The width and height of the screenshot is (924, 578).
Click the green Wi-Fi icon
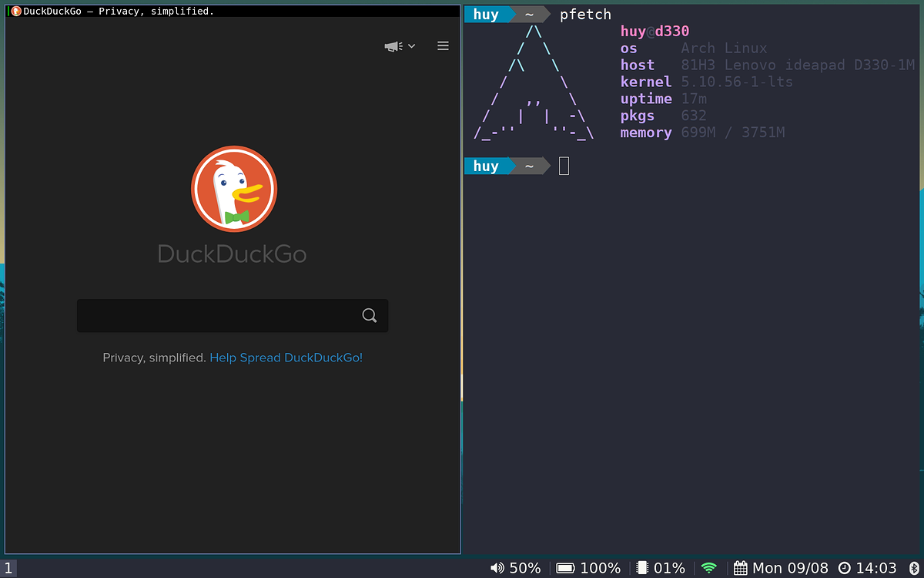[709, 568]
